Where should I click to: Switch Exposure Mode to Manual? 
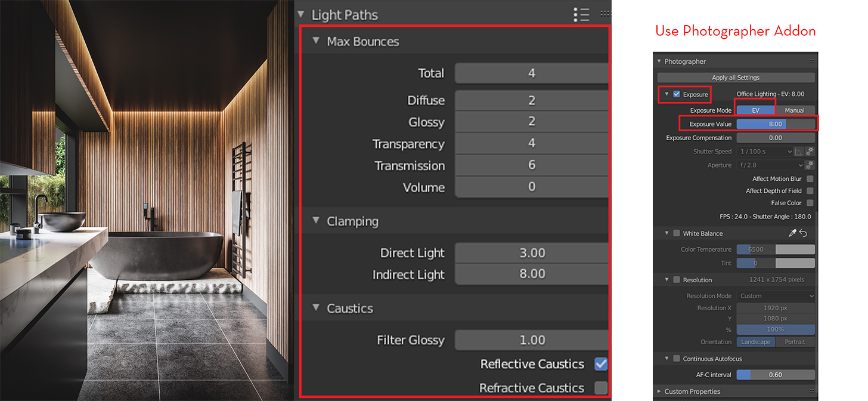pyautogui.click(x=795, y=110)
